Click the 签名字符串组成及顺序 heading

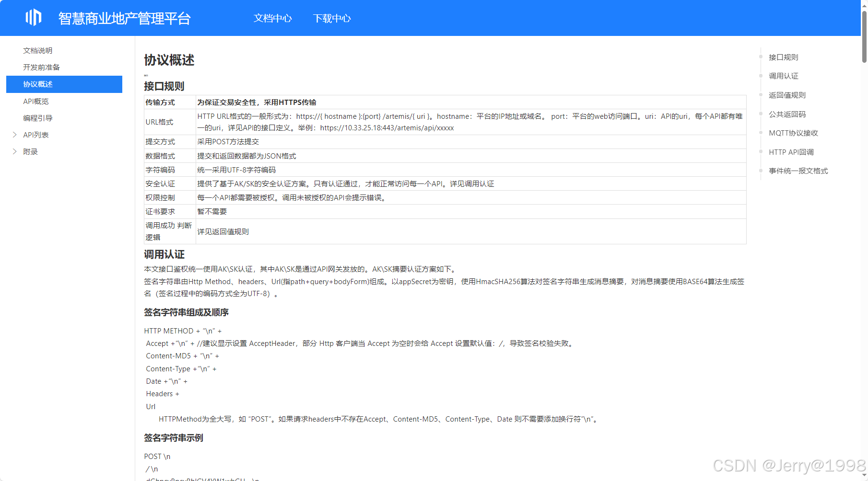click(x=186, y=312)
